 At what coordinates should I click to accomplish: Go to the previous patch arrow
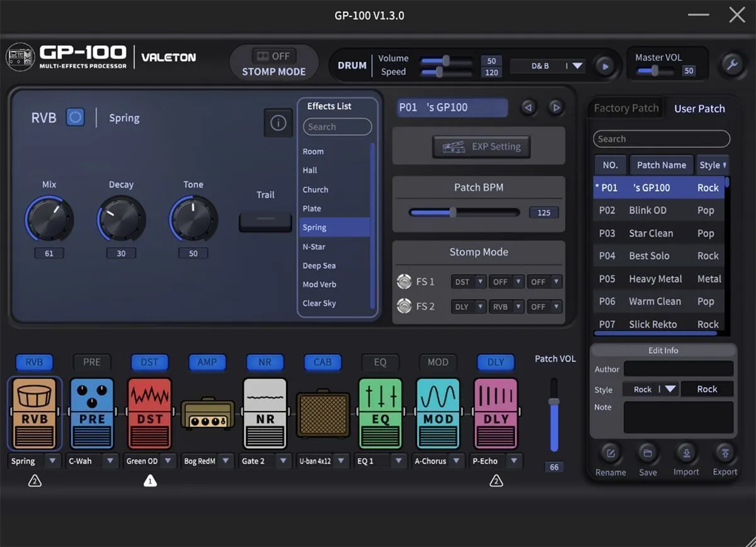[528, 108]
